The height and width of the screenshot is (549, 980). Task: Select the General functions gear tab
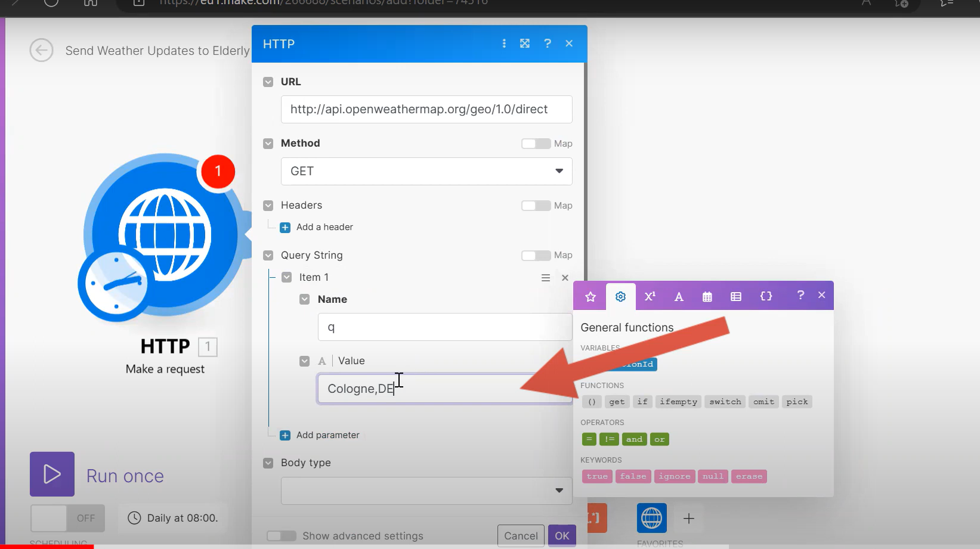[x=620, y=296]
